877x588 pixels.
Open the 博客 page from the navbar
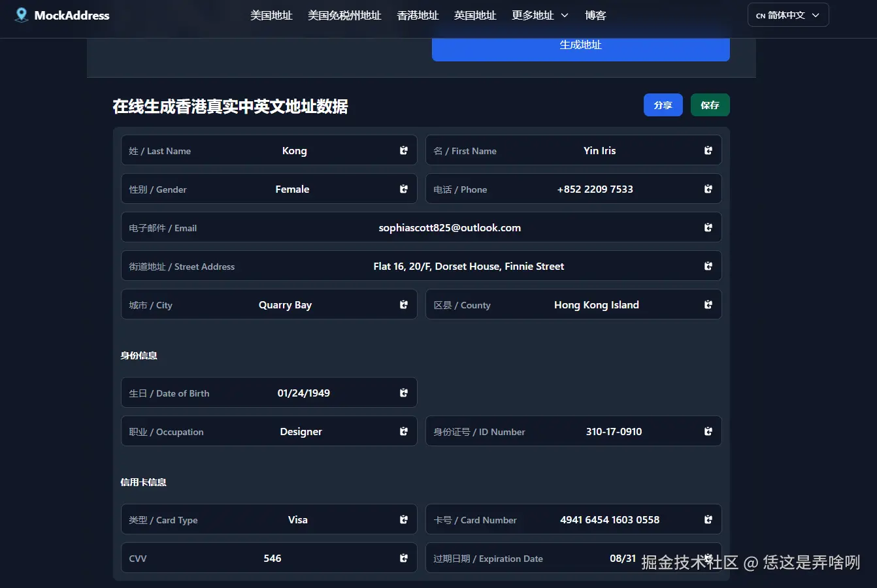[x=595, y=15]
